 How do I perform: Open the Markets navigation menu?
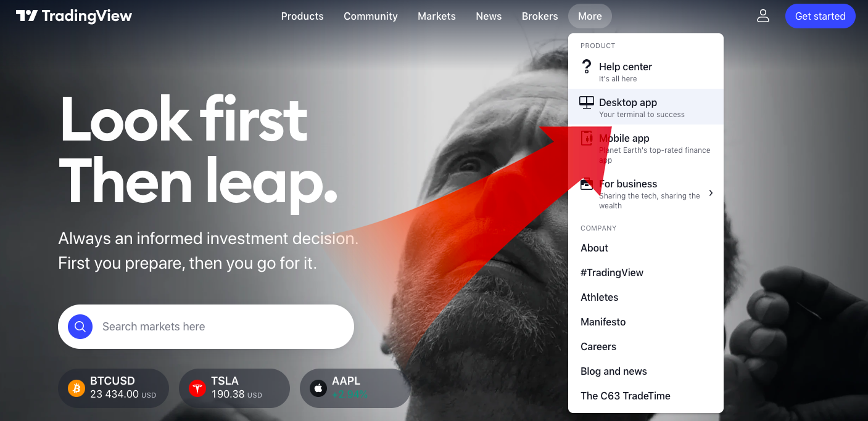[x=437, y=16]
